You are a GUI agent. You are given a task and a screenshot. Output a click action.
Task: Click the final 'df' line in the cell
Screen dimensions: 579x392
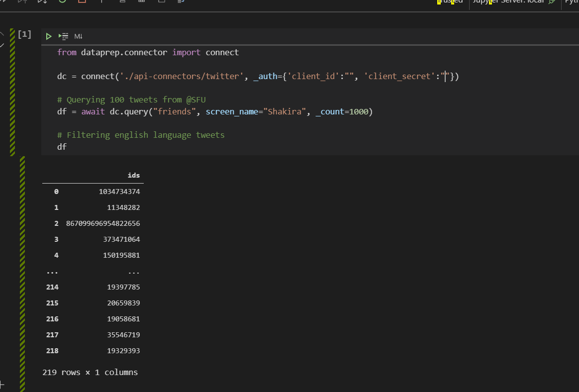pyautogui.click(x=62, y=147)
